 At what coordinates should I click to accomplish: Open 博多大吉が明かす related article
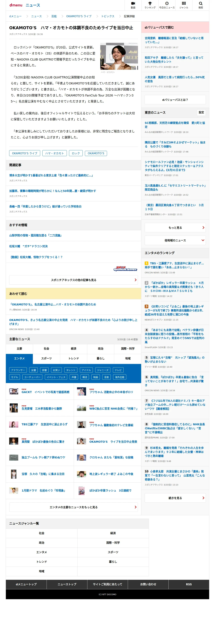tap(52, 175)
